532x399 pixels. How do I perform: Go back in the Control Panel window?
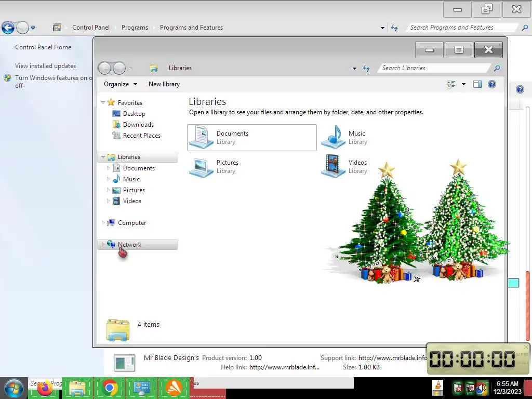(8, 28)
